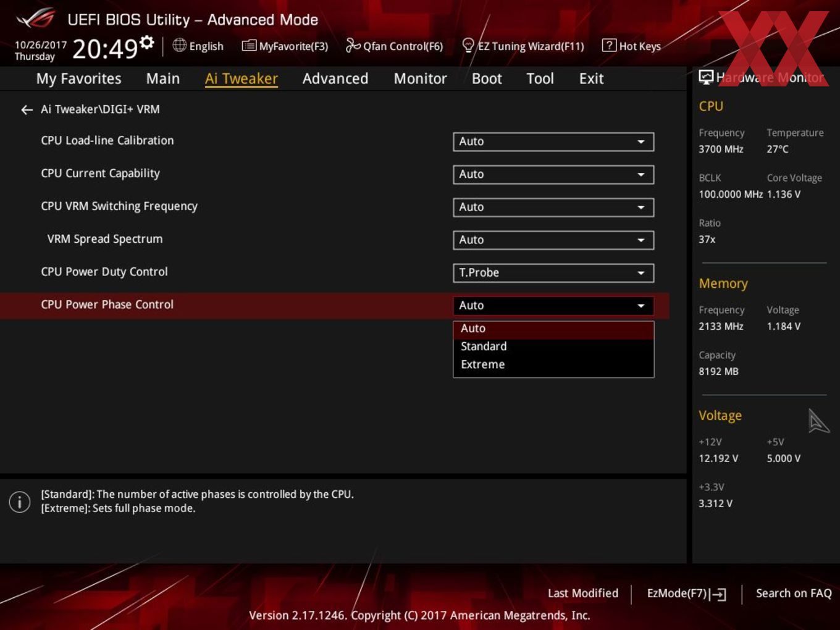Image resolution: width=840 pixels, height=630 pixels.
Task: Click the ROG logo
Action: click(36, 19)
